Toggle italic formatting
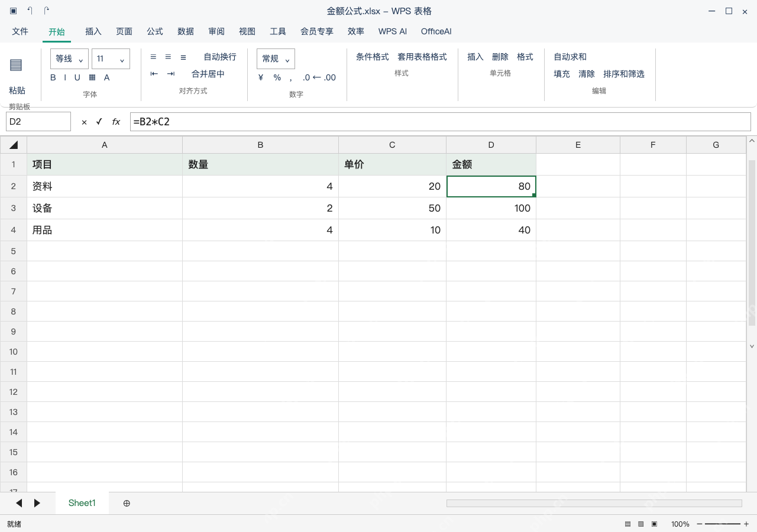 coord(65,77)
